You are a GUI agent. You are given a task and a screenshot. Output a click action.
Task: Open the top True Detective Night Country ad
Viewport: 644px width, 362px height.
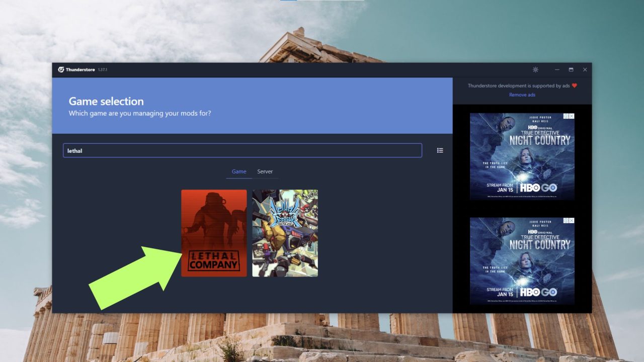coord(522,151)
